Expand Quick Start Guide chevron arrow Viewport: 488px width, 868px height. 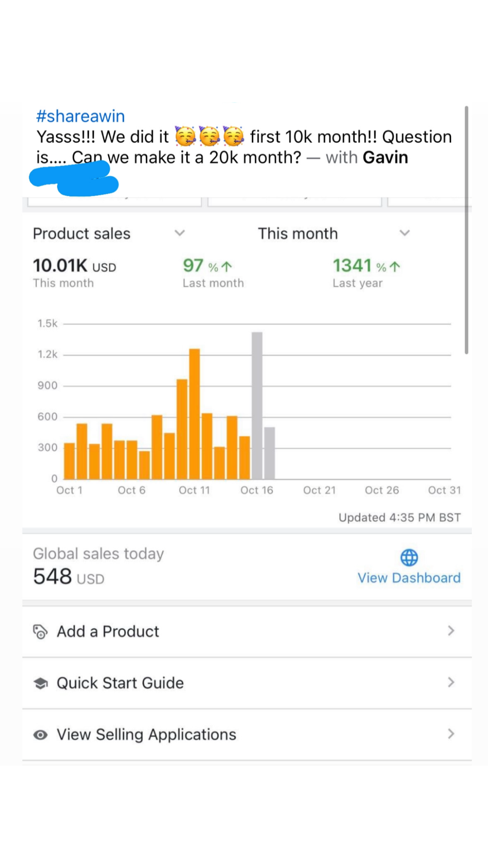coord(451,682)
